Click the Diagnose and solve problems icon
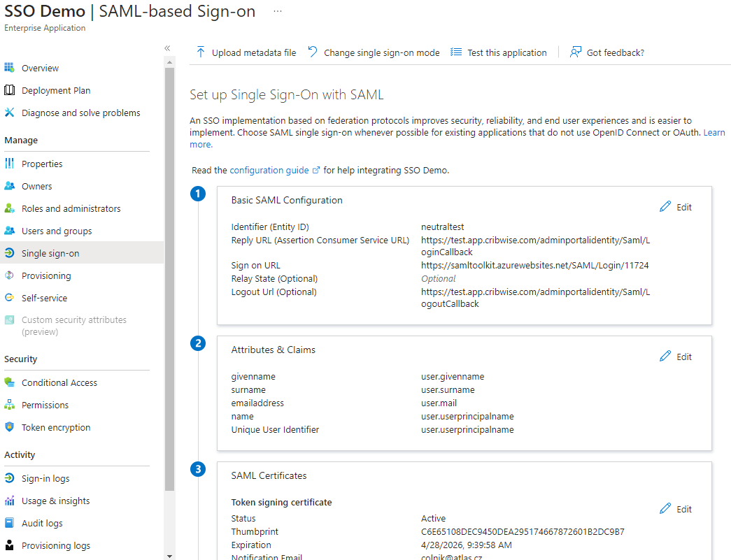Viewport: 731px width, 560px height. tap(10, 113)
